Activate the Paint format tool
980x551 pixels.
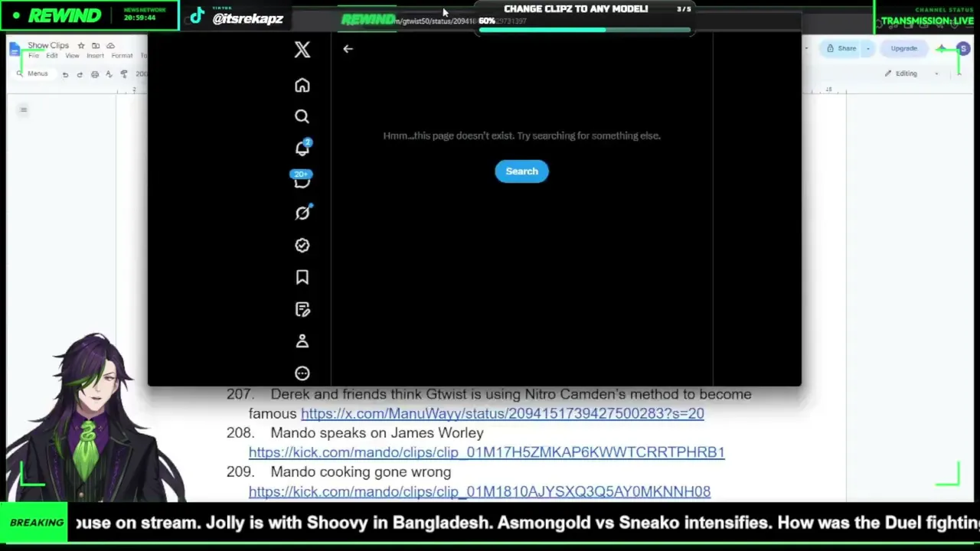(x=124, y=74)
